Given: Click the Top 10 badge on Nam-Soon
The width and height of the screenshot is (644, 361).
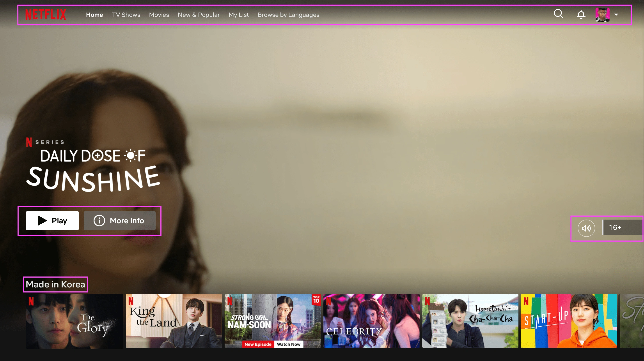Looking at the screenshot, I should [x=316, y=299].
